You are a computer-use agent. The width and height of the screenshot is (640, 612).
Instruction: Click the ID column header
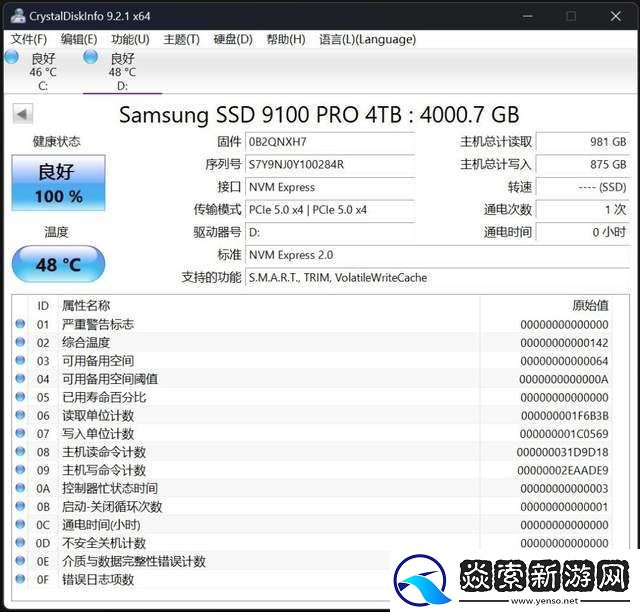point(43,306)
